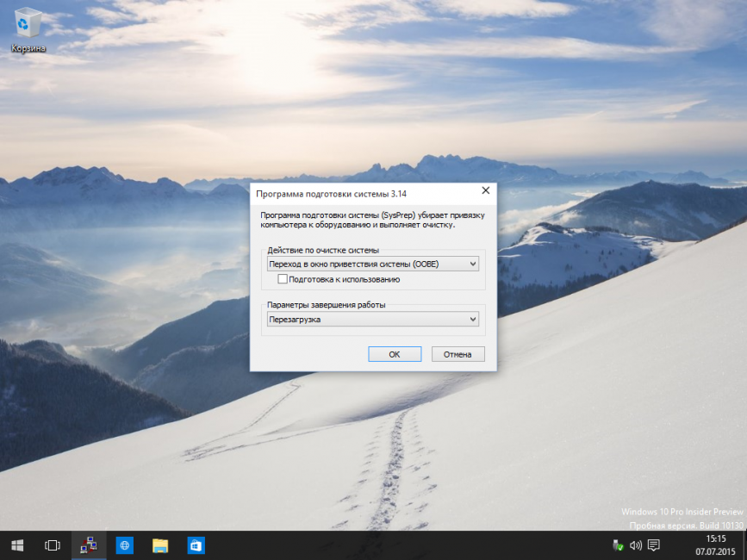Viewport: 747px width, 560px height.
Task: Open the volume speaker tray icon
Action: point(636,545)
